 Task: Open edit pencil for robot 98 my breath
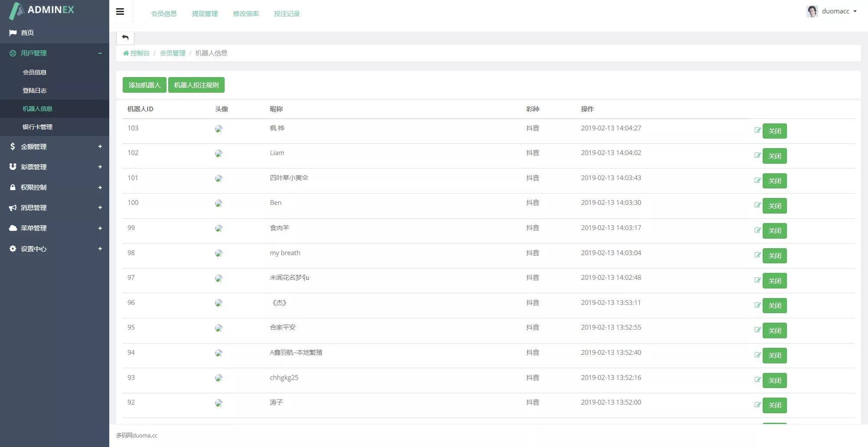(757, 255)
